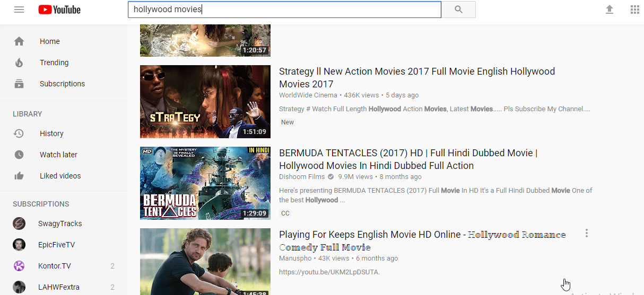The width and height of the screenshot is (644, 295).
Task: Click Dishoom Films verified checkmark badge
Action: click(x=331, y=177)
